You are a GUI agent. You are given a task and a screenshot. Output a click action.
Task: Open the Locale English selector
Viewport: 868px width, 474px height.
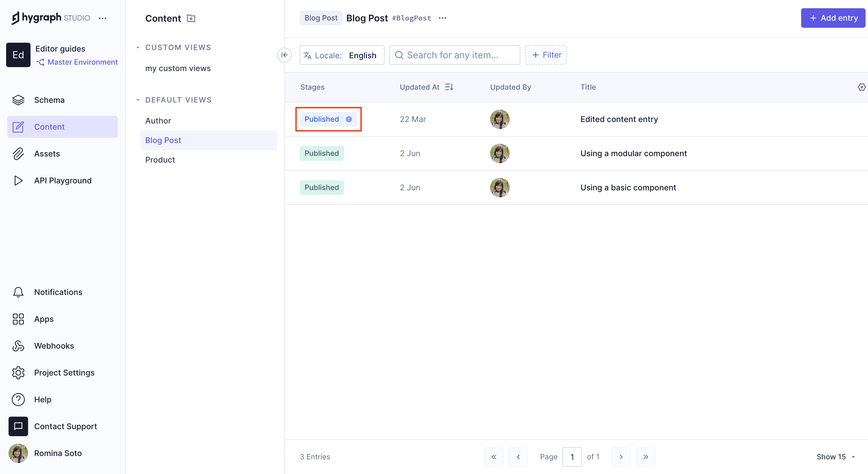pos(342,55)
